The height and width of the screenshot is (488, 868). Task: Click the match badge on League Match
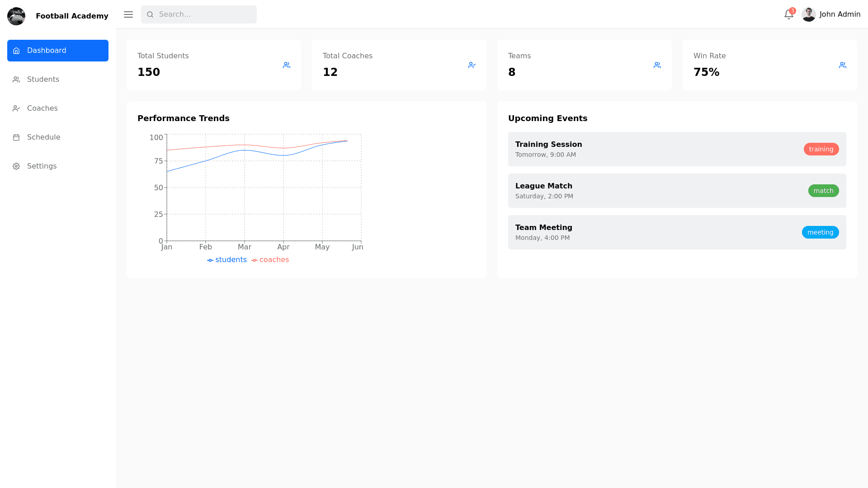point(823,191)
